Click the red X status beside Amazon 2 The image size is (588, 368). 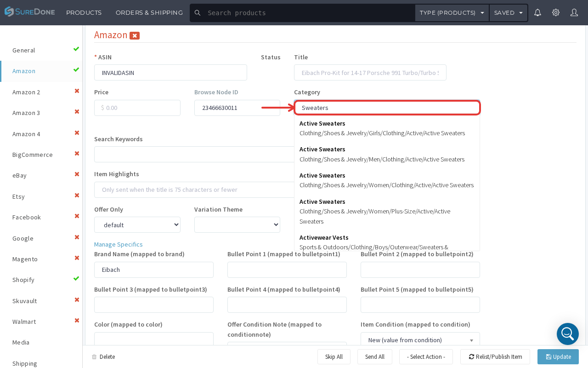click(77, 91)
